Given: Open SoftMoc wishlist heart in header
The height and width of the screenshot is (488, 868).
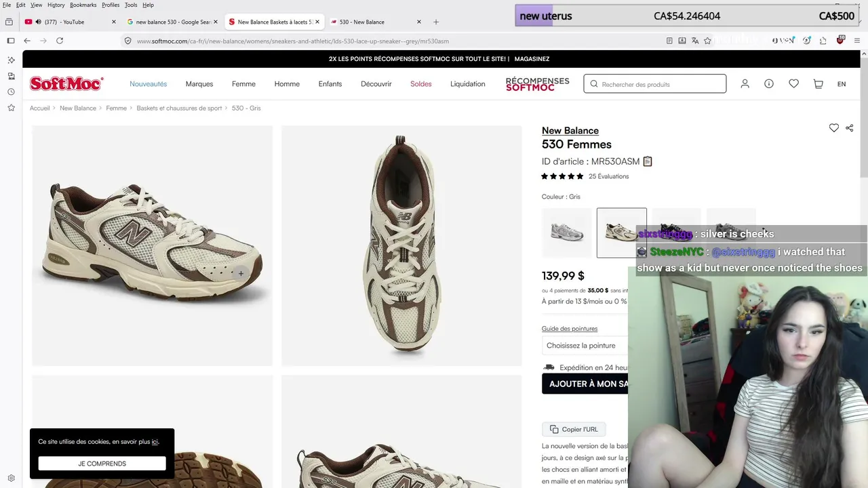Looking at the screenshot, I should [793, 84].
